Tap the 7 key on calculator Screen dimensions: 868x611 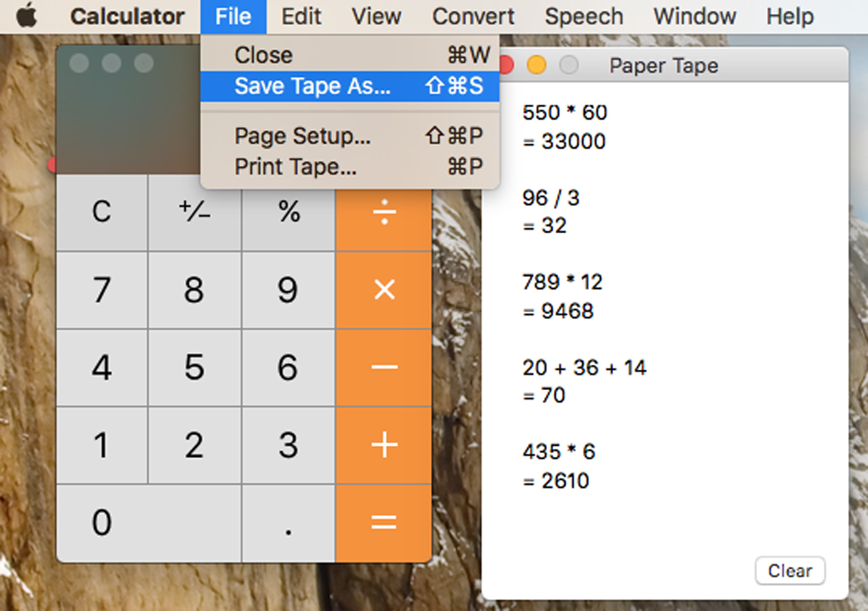click(102, 290)
